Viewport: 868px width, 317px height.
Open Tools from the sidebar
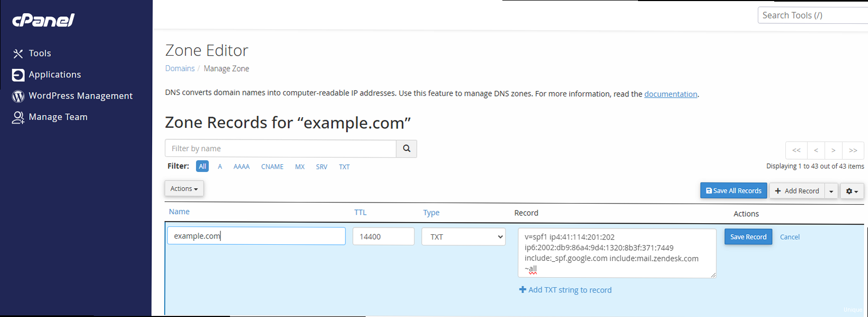pyautogui.click(x=39, y=54)
